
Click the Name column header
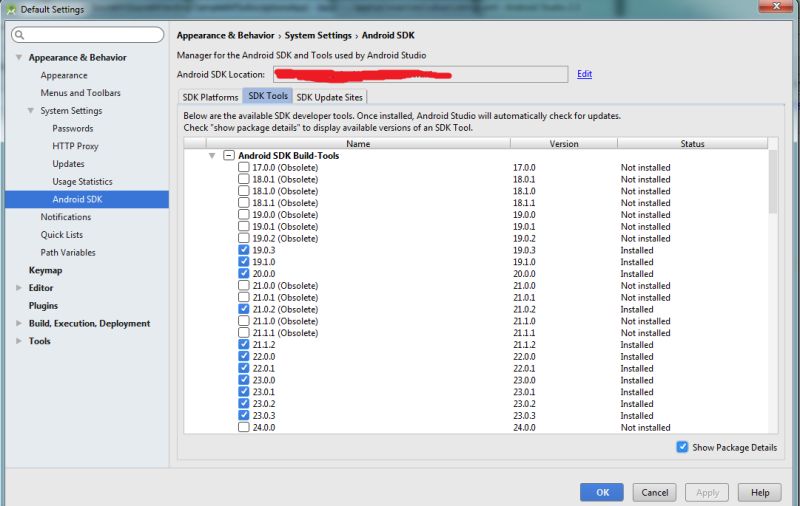[358, 144]
